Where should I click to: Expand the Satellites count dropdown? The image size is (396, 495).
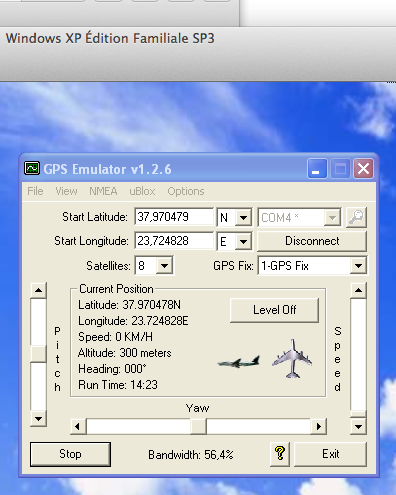point(164,266)
